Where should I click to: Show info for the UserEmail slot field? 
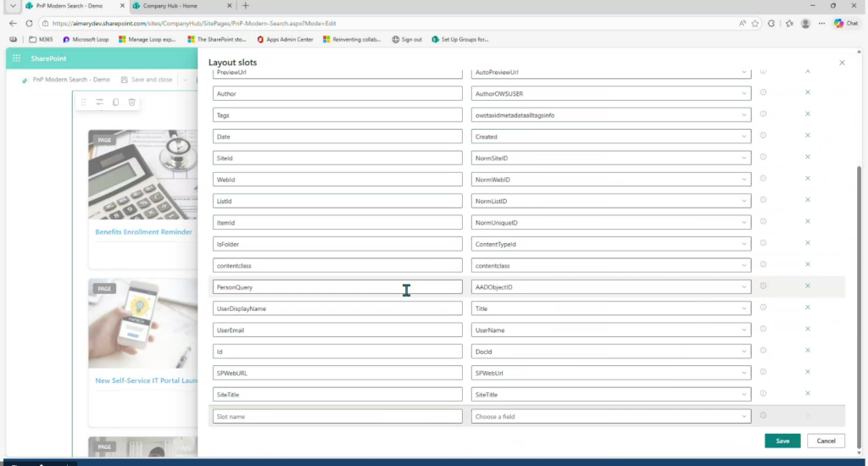[763, 330]
